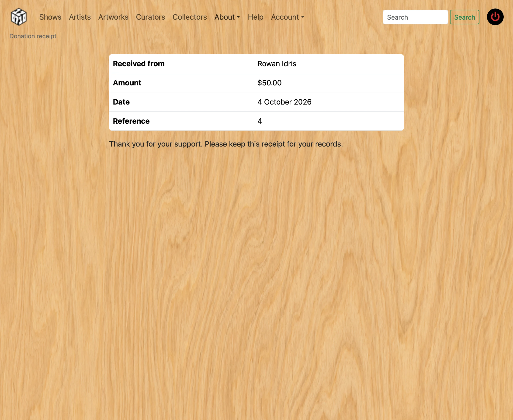Click the Donation receipt heading text
Screen dimensions: 513x420
point(33,36)
